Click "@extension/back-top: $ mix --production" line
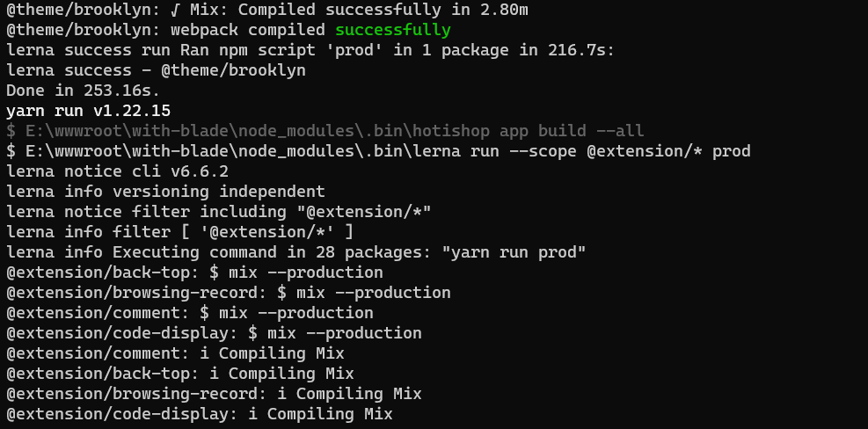 [x=194, y=273]
